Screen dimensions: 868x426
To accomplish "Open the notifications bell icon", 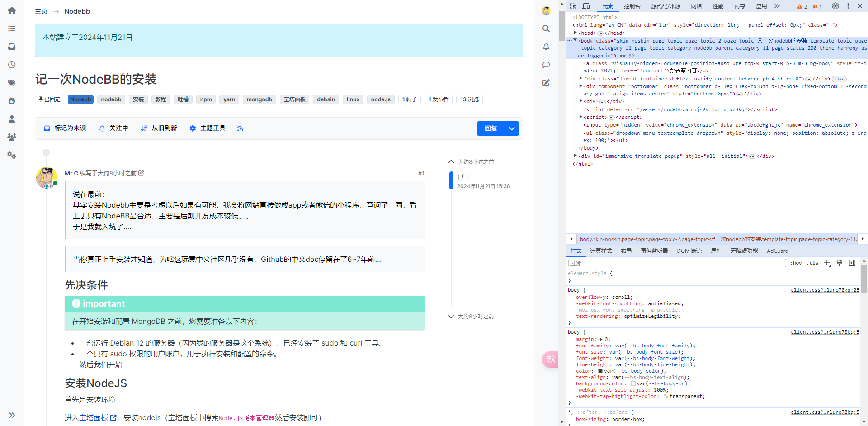I will [546, 47].
